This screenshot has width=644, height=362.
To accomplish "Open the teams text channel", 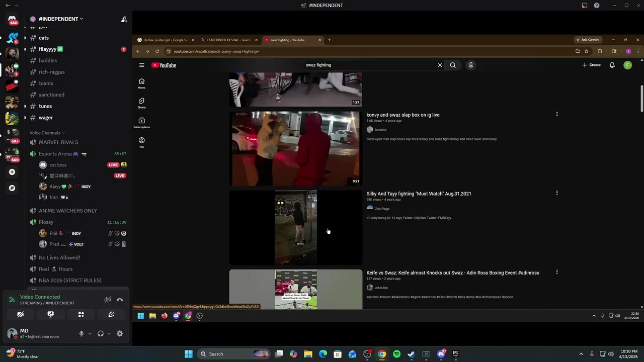I will click(x=46, y=83).
